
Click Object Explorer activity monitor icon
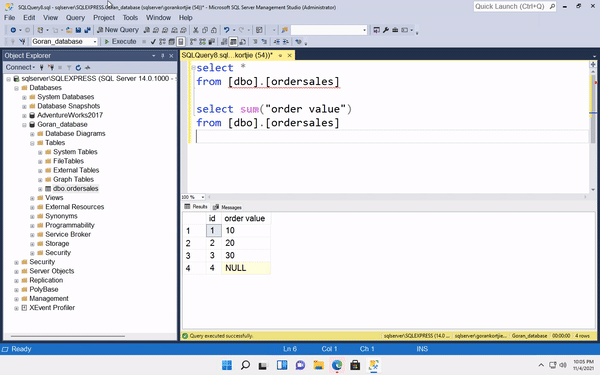tap(88, 67)
